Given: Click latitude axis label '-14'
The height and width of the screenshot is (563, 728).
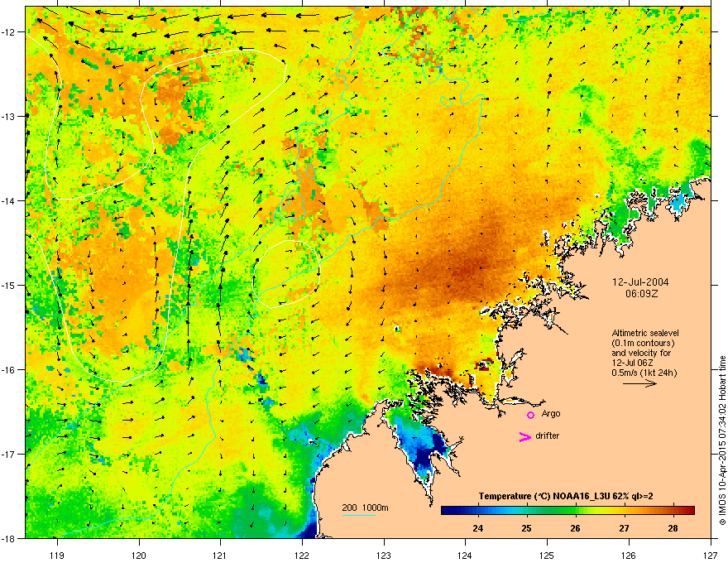Looking at the screenshot, I should (x=9, y=201).
